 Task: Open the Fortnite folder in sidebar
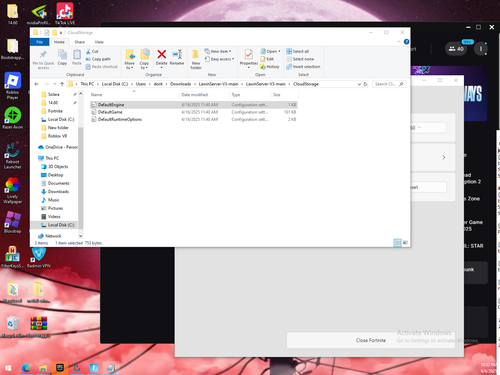click(55, 111)
